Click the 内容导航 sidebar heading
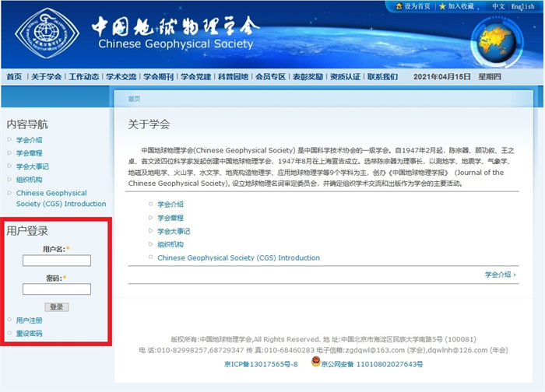This screenshot has height=392, width=545. click(x=27, y=124)
